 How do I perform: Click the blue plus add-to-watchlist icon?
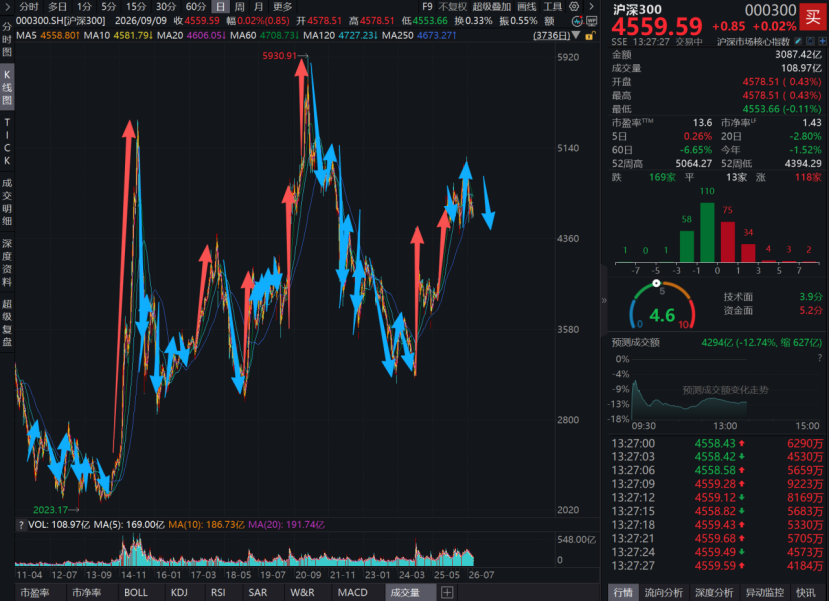pyautogui.click(x=822, y=41)
